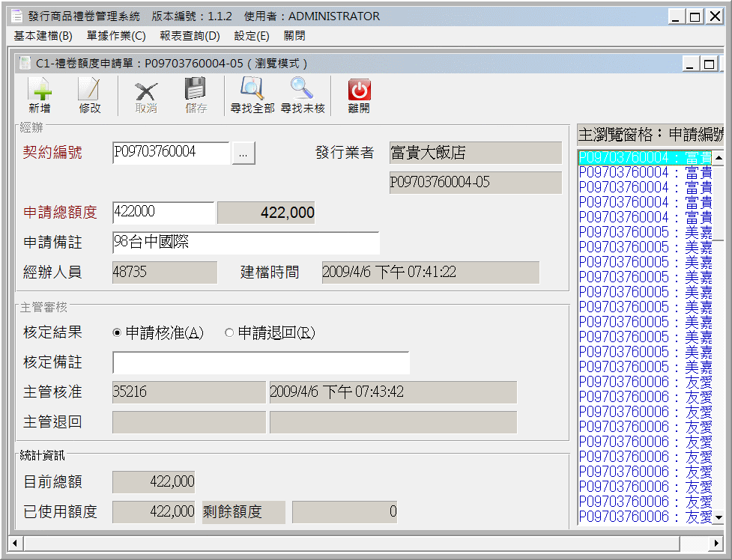Click the list scrollbar down arrow
The height and width of the screenshot is (560, 732).
click(719, 517)
